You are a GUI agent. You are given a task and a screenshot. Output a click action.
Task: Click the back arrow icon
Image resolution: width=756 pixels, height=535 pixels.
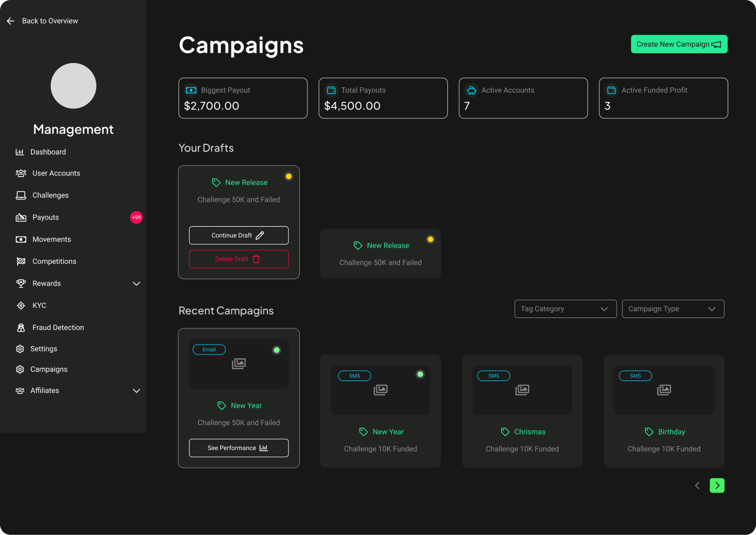pos(11,21)
